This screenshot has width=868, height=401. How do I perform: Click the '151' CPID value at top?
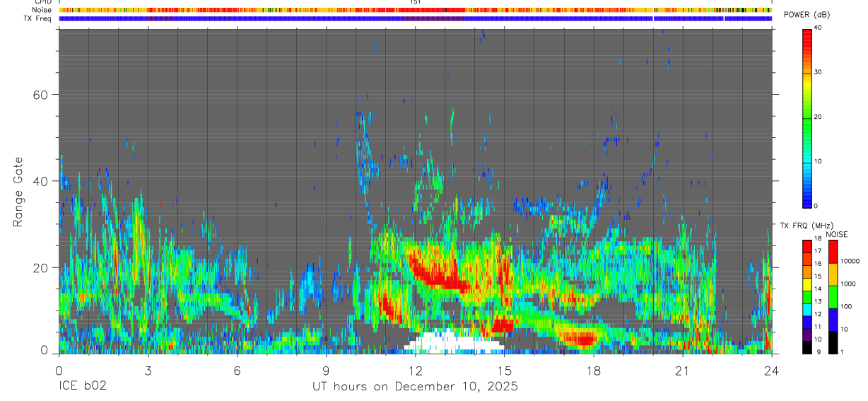pos(415,2)
